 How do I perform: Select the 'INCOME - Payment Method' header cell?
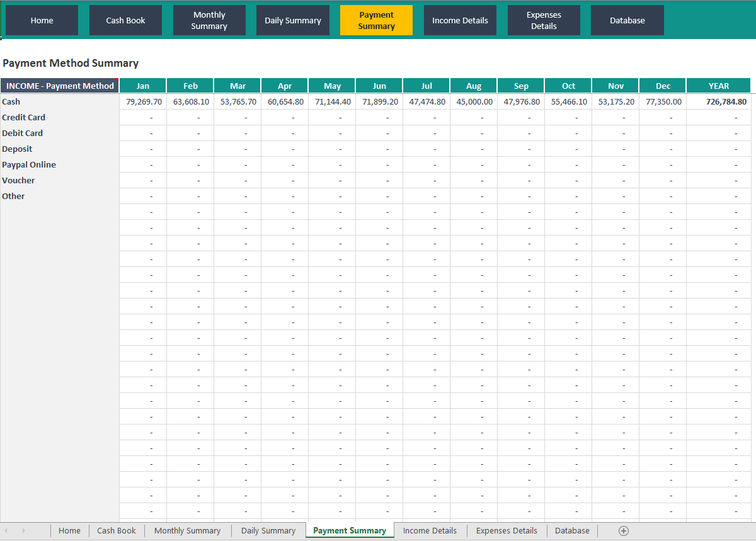60,86
